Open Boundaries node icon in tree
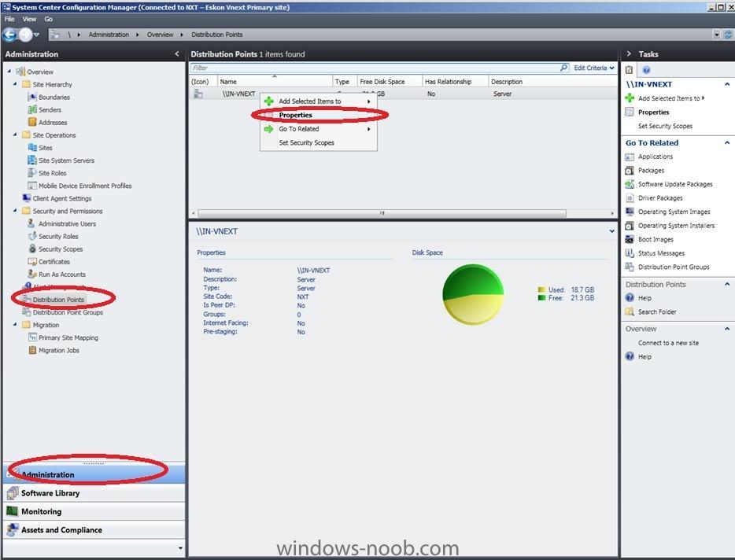735x560 pixels. coord(32,97)
